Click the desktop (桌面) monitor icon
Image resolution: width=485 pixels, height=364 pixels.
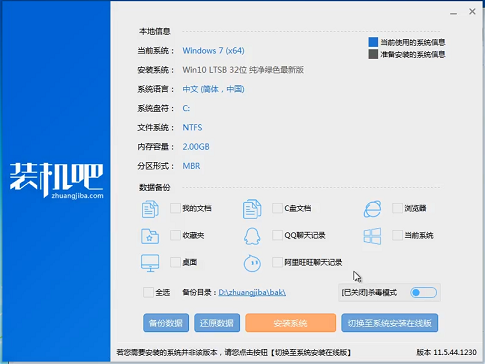click(150, 263)
